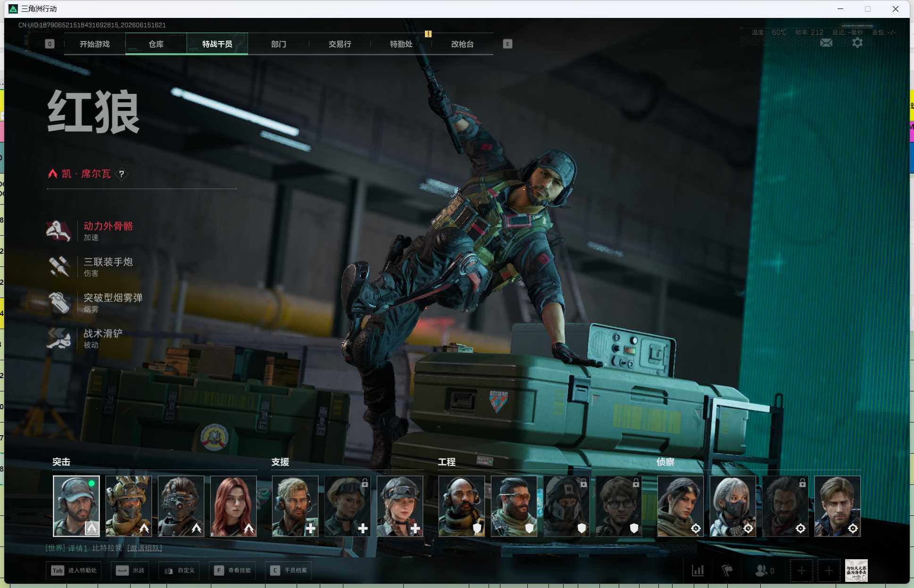The height and width of the screenshot is (588, 914).
Task: Pick the blond bearded 支援 operator portrait
Action: point(295,506)
